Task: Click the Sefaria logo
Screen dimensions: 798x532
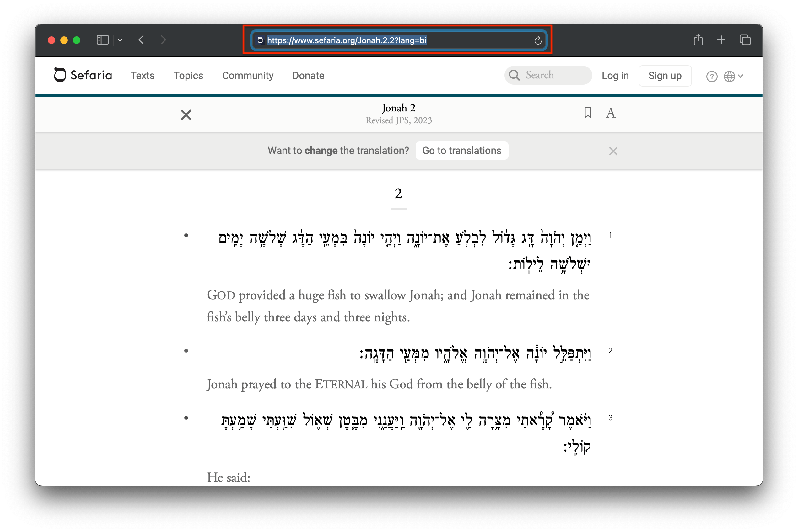Action: coord(83,75)
